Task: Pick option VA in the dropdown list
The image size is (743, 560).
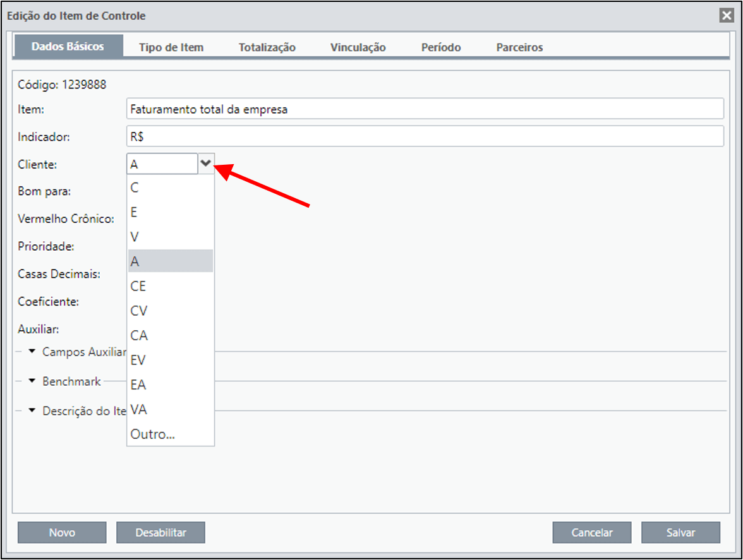Action: (x=171, y=410)
